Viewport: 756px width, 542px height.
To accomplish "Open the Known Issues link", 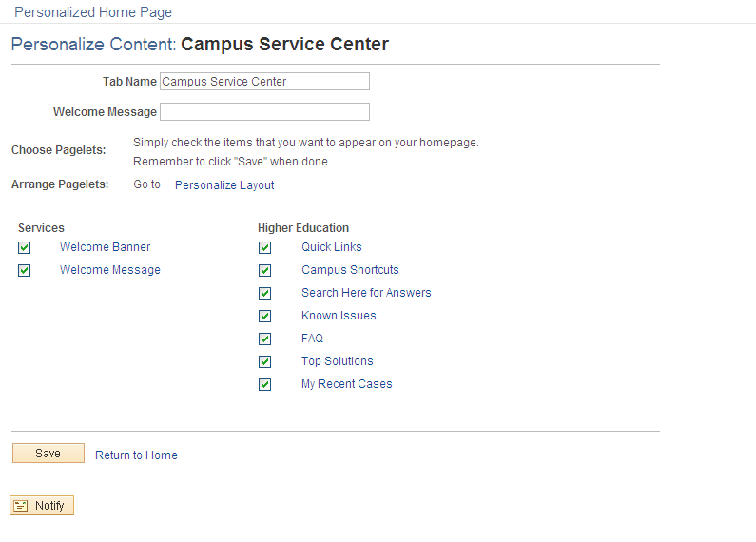I will pyautogui.click(x=339, y=316).
